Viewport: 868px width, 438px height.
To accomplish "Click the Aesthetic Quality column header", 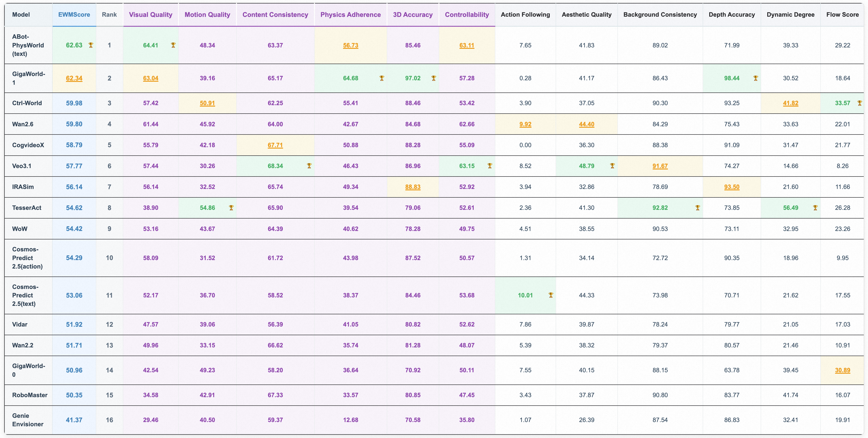I will pos(587,15).
